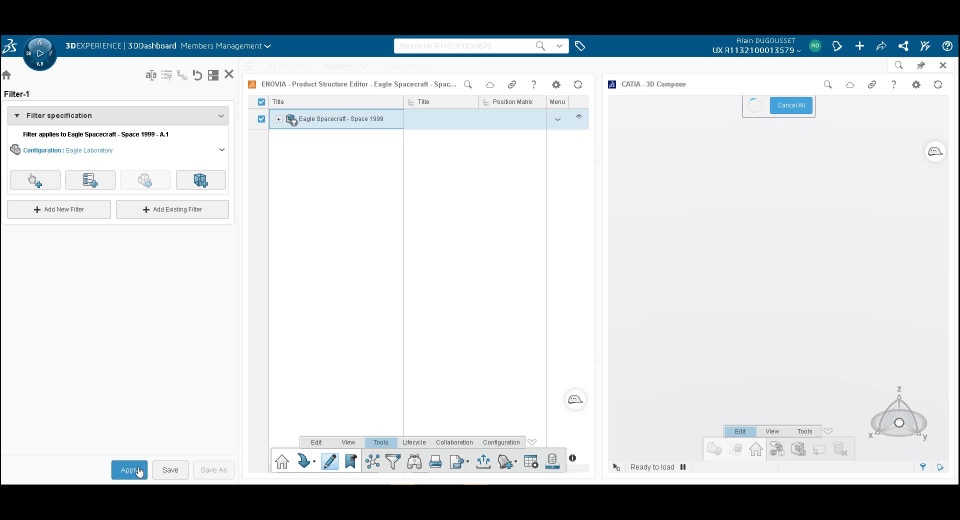
Task: Click notifications icon in top bar
Action: click(x=837, y=46)
